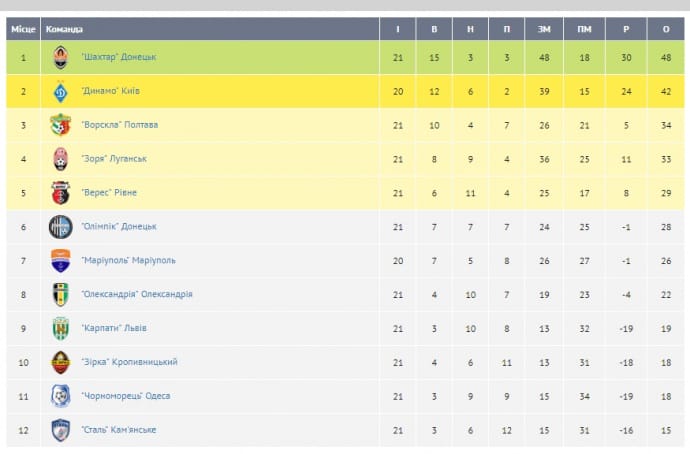Click the "Команда" column header
690x454 pixels.
65,29
